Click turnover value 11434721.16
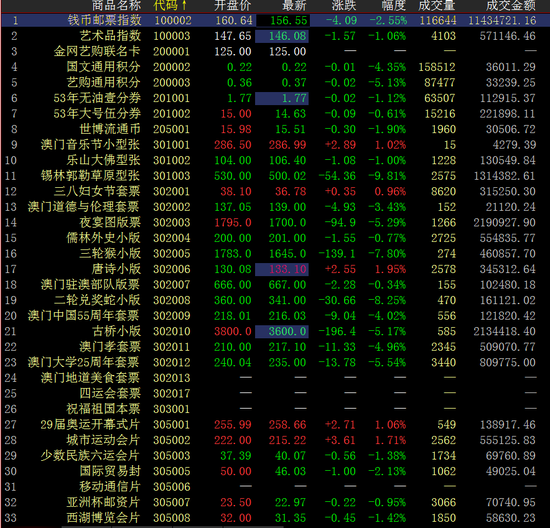This screenshot has width=550, height=528. (x=502, y=20)
